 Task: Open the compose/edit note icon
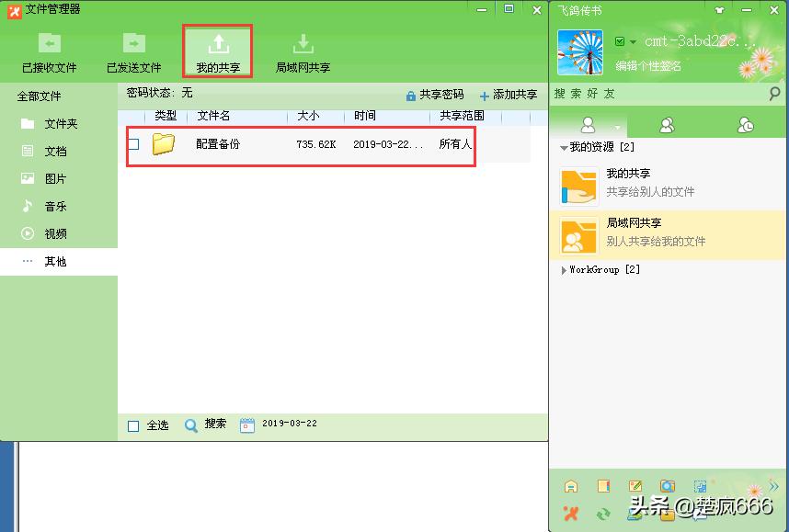click(635, 486)
